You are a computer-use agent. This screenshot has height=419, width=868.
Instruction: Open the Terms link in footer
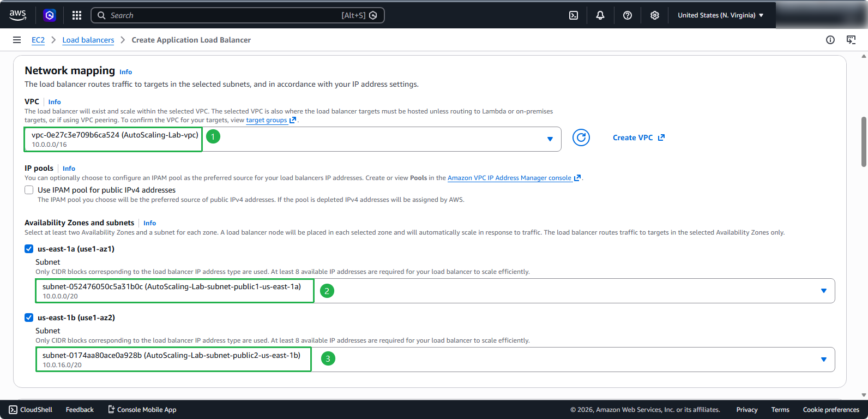780,410
